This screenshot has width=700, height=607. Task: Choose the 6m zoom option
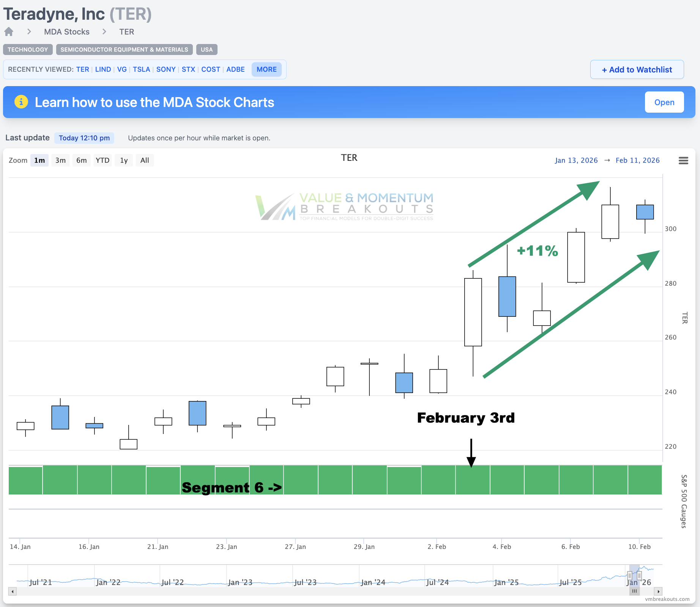point(81,160)
